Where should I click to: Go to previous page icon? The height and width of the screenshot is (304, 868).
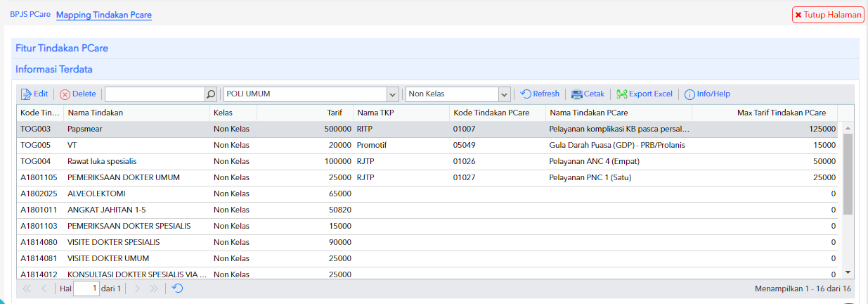[x=44, y=289]
